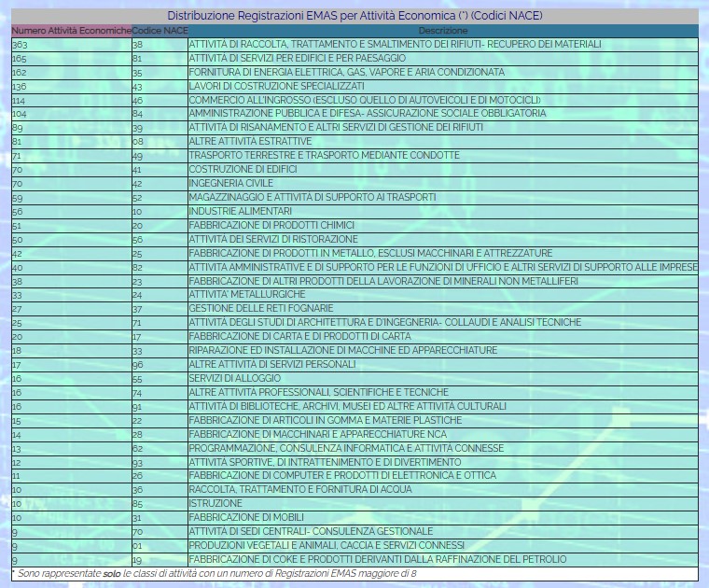Click the footnote text about EMAS registrations
Screen dimensions: 709x588
(x=215, y=573)
